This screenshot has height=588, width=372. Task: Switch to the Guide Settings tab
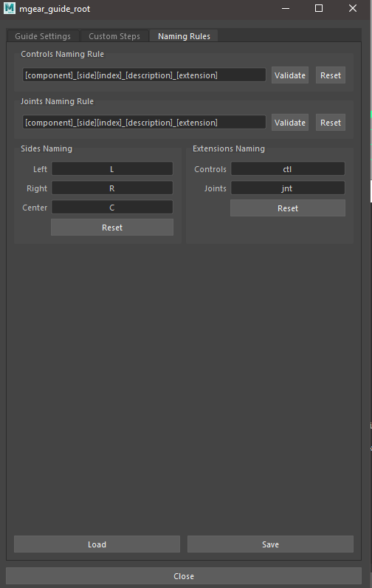tap(43, 36)
